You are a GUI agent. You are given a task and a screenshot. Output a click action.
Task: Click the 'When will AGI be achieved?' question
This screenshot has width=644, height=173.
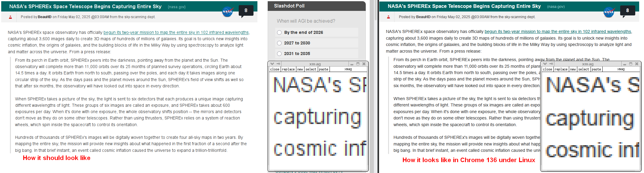tap(306, 21)
